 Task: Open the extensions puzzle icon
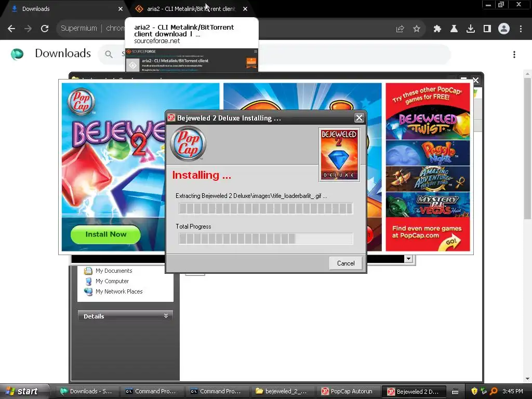(437, 29)
